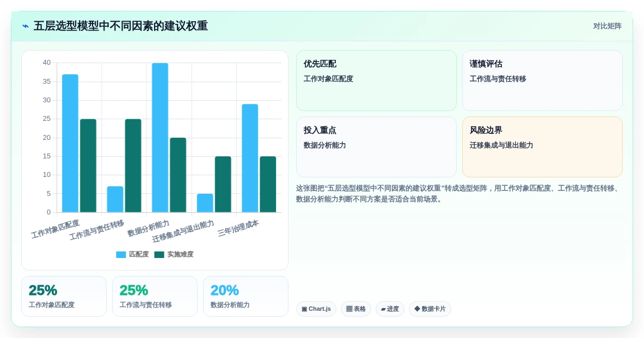Viewport: 644px width, 338px height.
Task: Open the 投入重点 matrix card
Action: point(376,147)
